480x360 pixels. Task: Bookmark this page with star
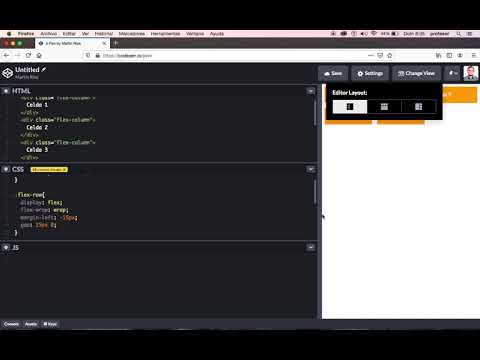(x=389, y=55)
